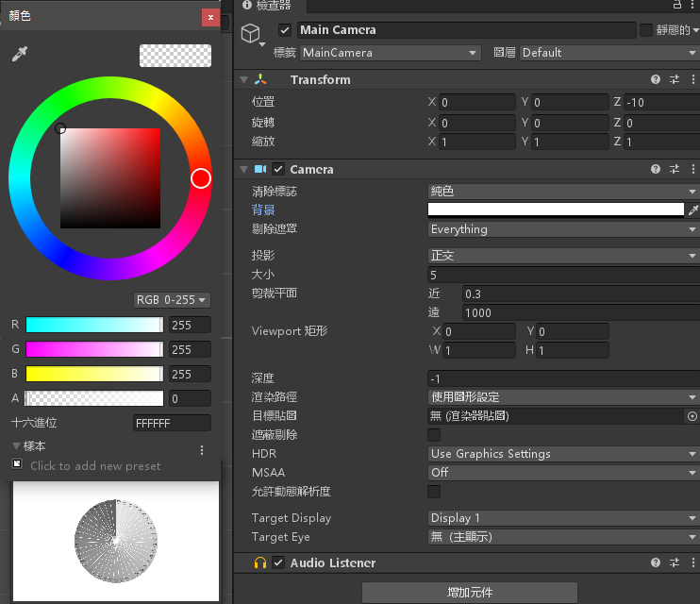Open the RGB 0-255 mode dropdown

coord(172,300)
